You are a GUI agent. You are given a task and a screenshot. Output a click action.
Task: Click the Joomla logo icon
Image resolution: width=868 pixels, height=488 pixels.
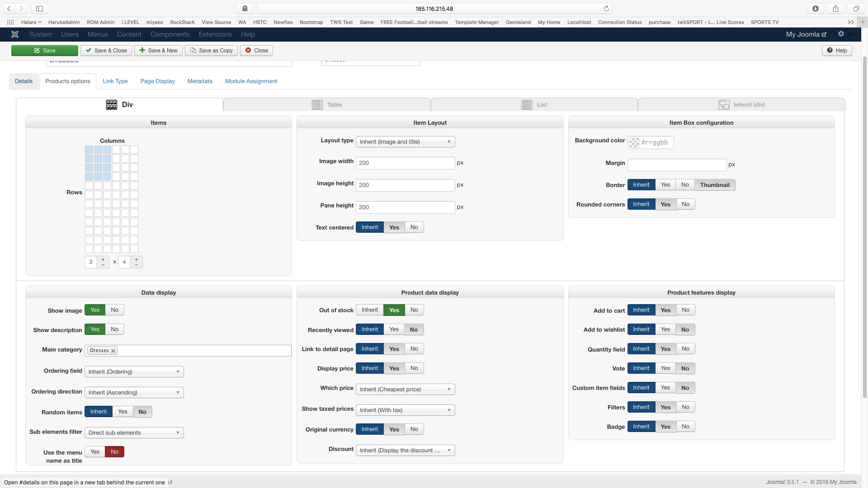(15, 34)
